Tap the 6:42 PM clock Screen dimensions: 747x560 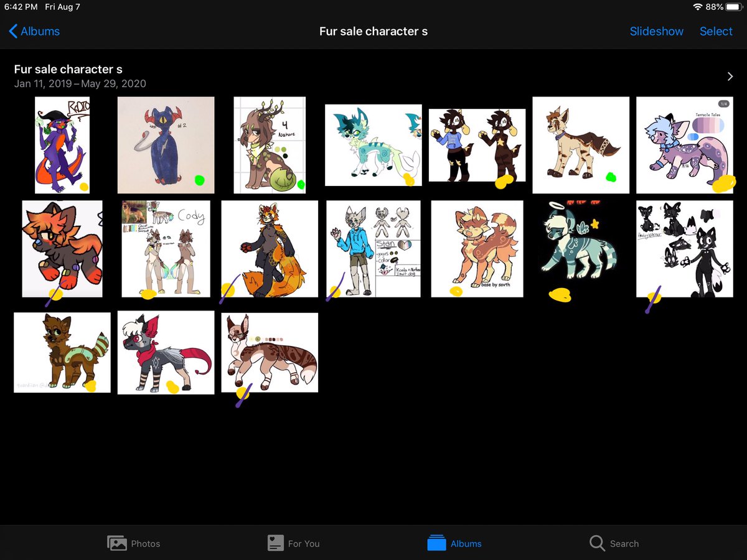(x=21, y=7)
